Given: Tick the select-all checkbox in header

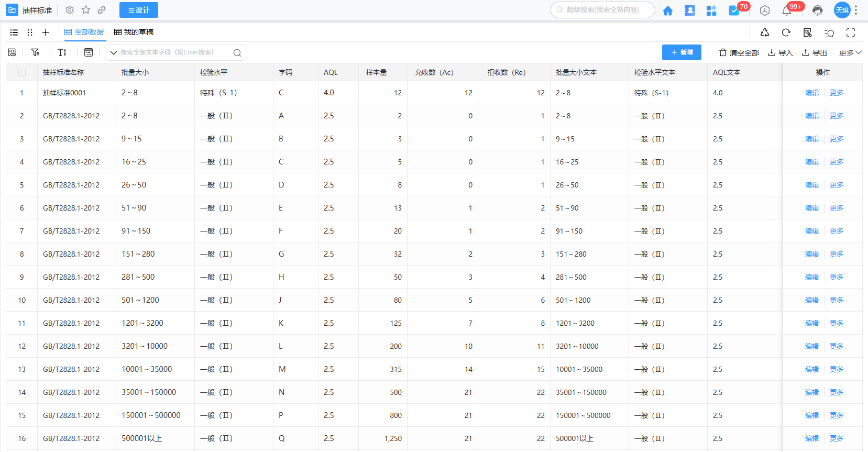Looking at the screenshot, I should (22, 72).
